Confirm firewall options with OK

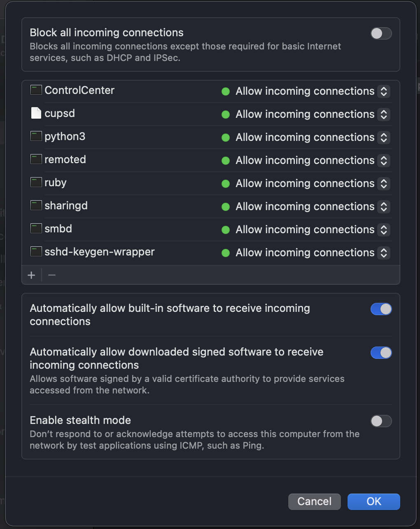click(373, 501)
